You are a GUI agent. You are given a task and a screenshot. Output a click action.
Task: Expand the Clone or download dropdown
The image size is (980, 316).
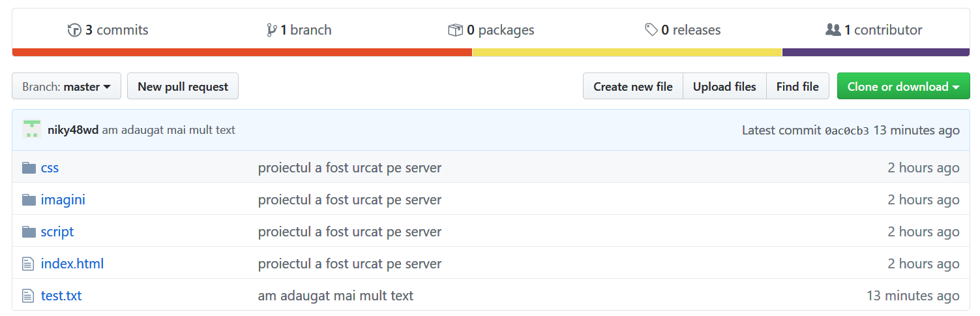[903, 86]
